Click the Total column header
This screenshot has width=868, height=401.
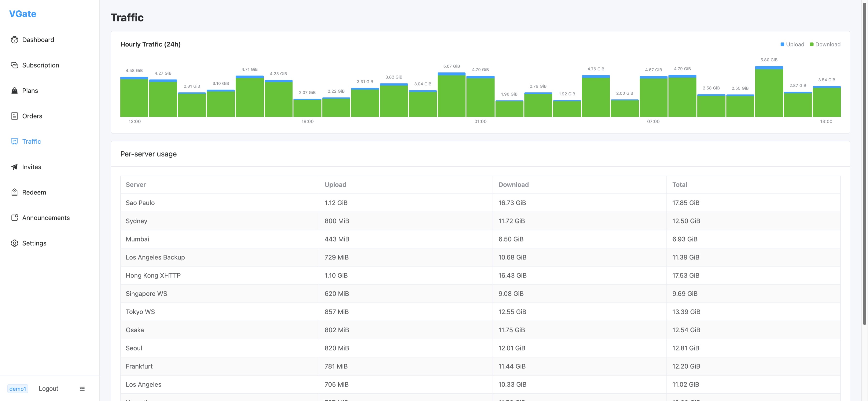click(680, 185)
